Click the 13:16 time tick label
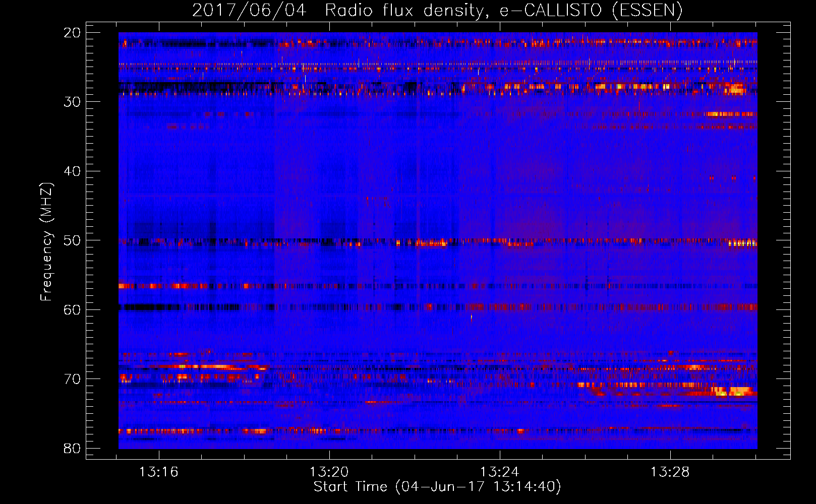The image size is (816, 504). point(159,472)
